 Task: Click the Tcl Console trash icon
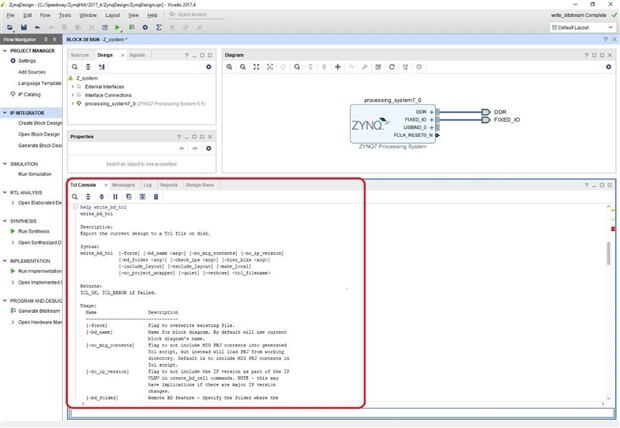(x=155, y=197)
